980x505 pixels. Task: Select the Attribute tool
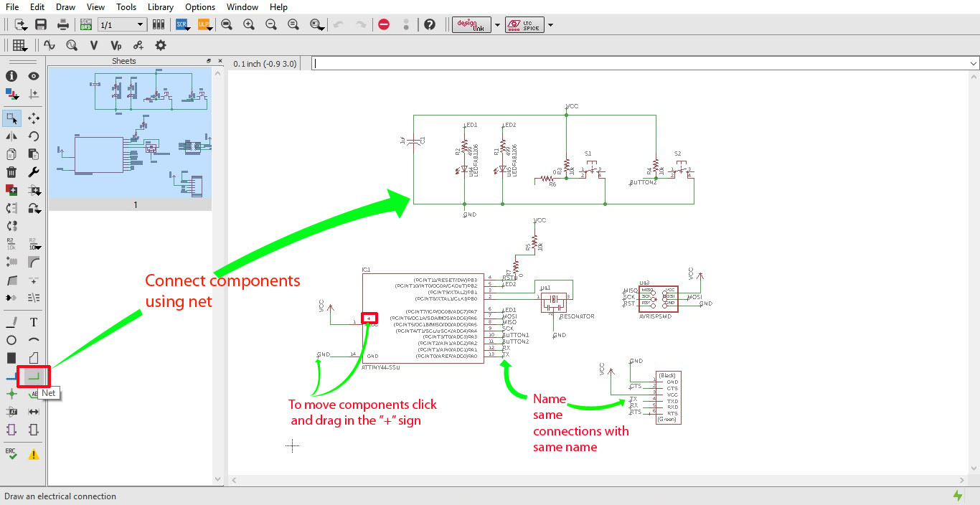[11, 412]
